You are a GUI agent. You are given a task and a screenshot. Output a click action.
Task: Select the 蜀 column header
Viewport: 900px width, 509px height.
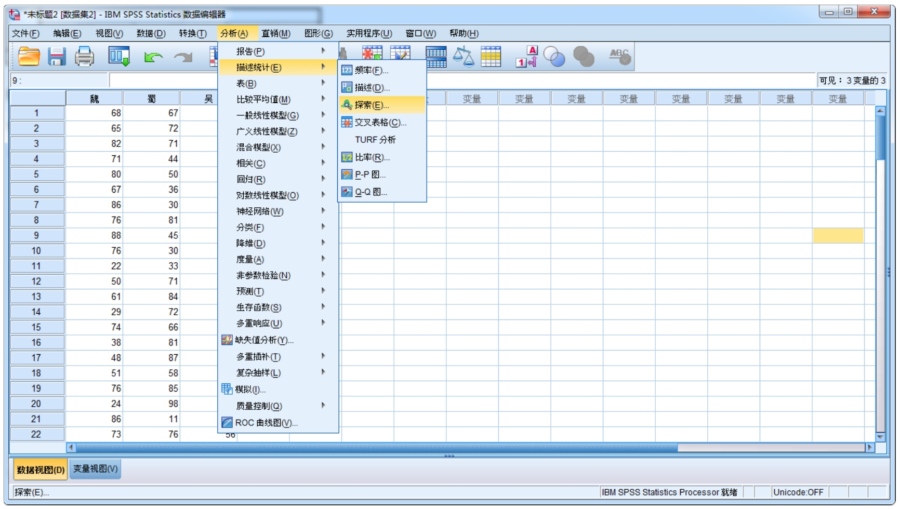152,99
